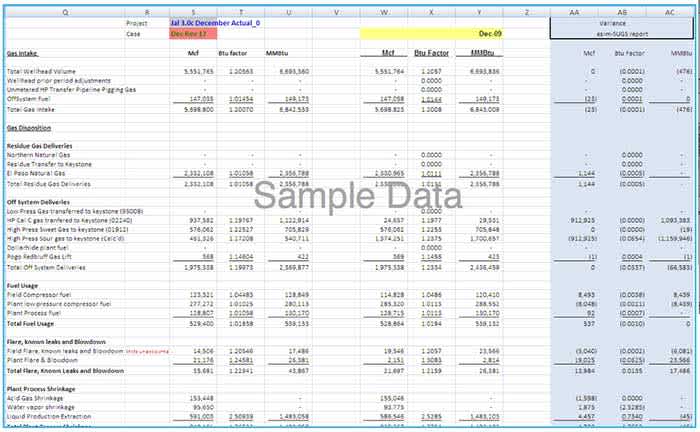
Task: Click the 'Residue Gas Deliveries' heading
Action: pyautogui.click(x=39, y=146)
